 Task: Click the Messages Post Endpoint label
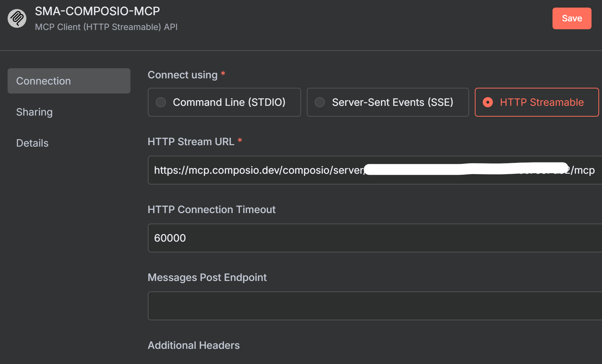pyautogui.click(x=207, y=277)
